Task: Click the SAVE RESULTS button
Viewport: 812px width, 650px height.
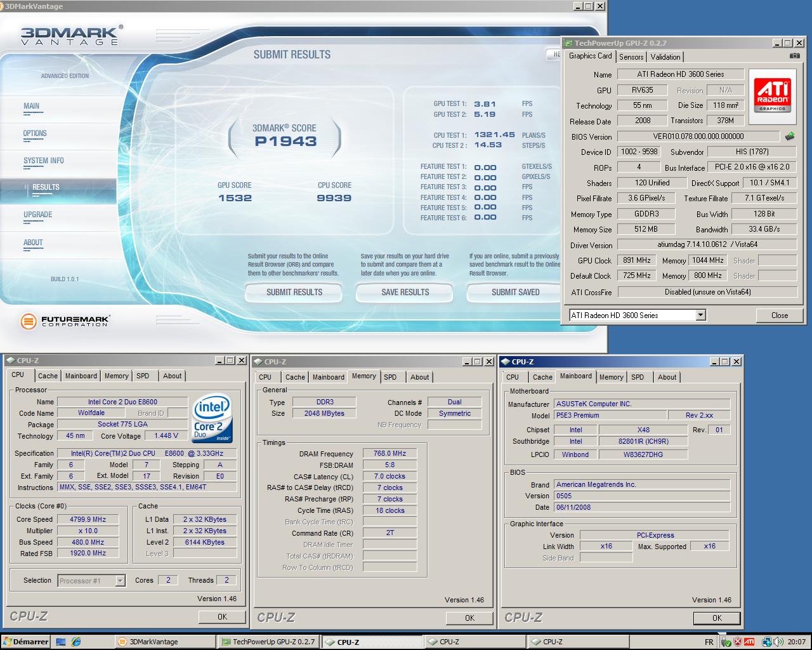Action: [x=405, y=292]
